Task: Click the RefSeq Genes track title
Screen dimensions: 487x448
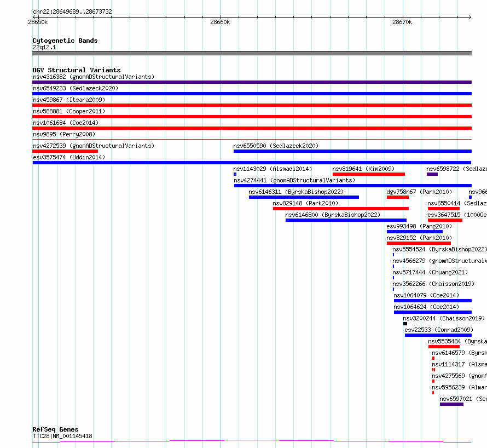Action: coord(55,430)
